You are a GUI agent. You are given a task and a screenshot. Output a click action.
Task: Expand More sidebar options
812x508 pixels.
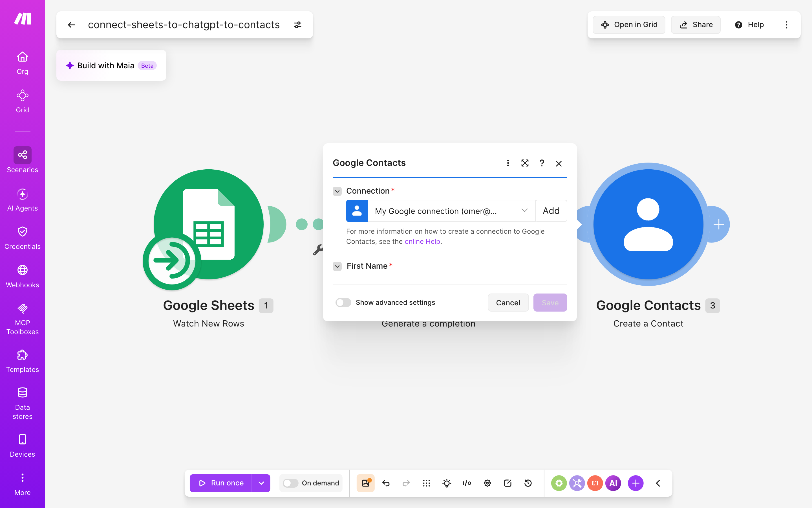point(23,484)
